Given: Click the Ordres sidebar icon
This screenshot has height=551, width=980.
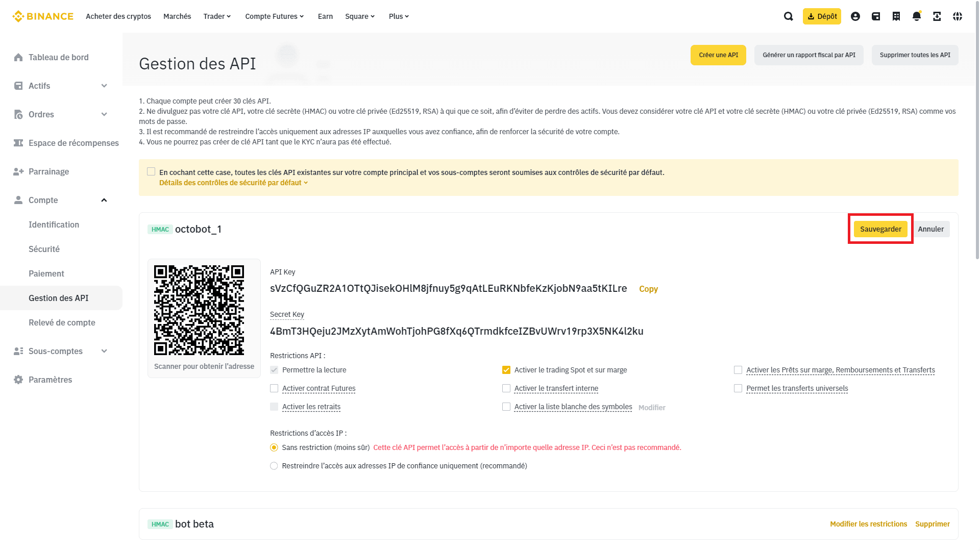Looking at the screenshot, I should pyautogui.click(x=18, y=114).
